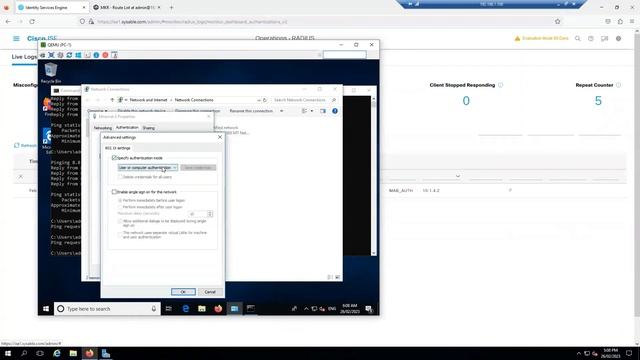Switch to the MKR Route List browser tab
Viewport: 640px width, 360px height.
click(127, 7)
